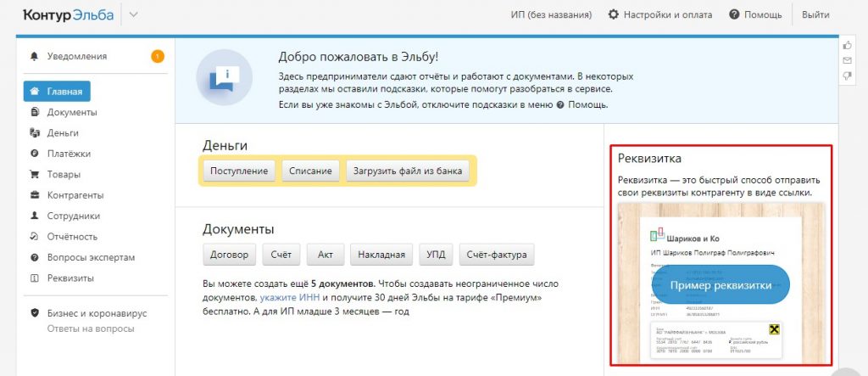Create a Договор document
The image size is (868, 376).
(x=229, y=255)
